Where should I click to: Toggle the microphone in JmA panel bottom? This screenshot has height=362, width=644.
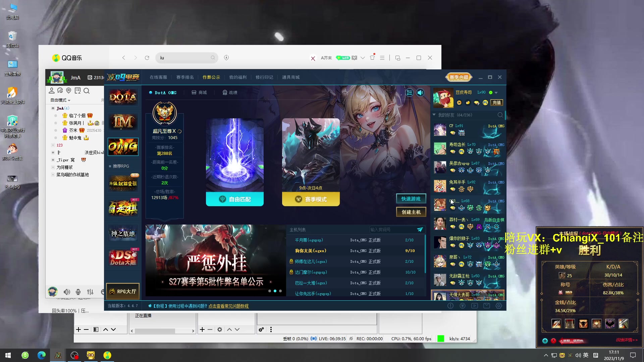click(x=78, y=292)
